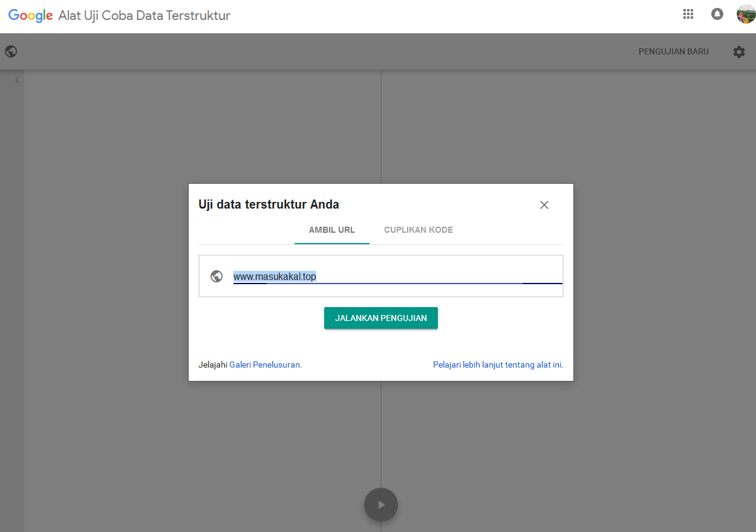Click the JALANKAN PENGUJIAN button
Image resolution: width=756 pixels, height=532 pixels.
point(381,318)
